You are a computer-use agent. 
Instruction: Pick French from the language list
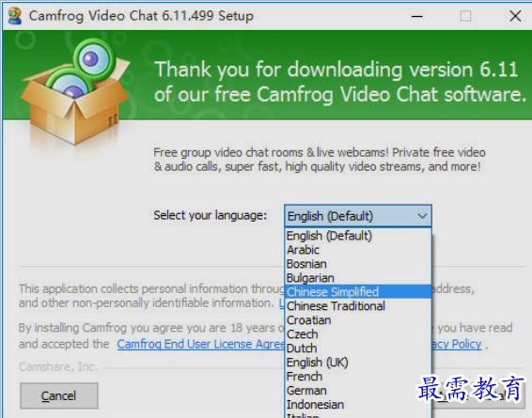pos(358,377)
